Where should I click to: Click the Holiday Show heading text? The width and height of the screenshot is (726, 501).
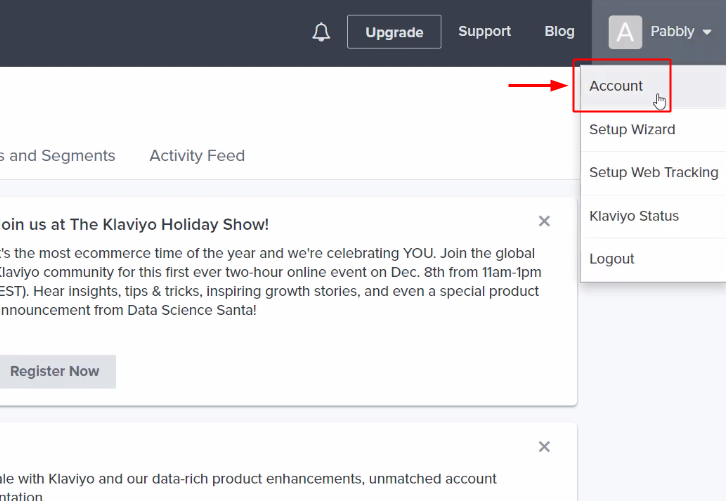click(134, 225)
